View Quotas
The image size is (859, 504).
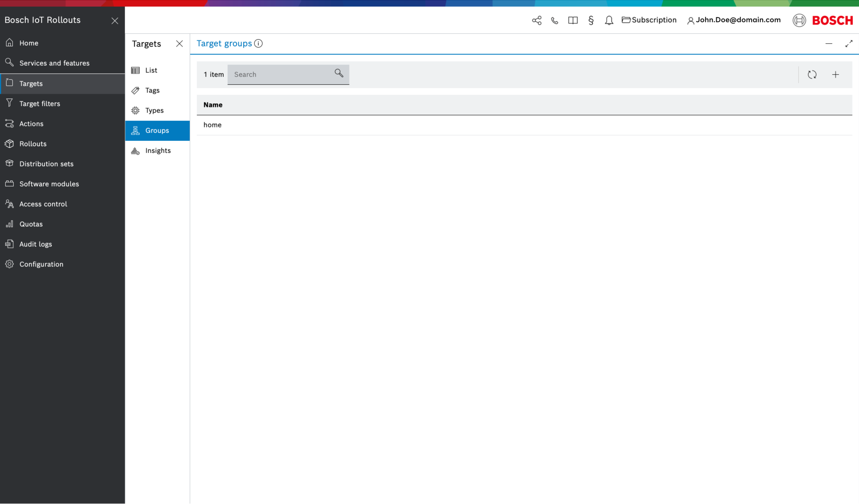(x=62, y=224)
